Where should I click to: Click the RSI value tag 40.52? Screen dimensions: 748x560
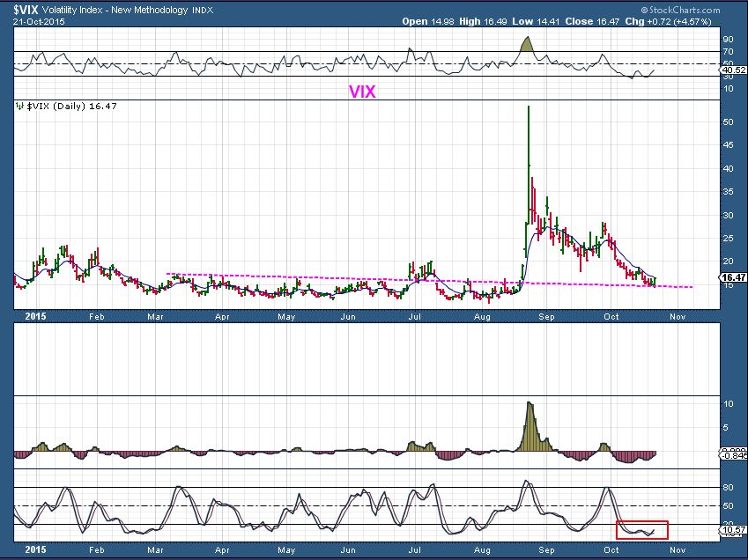pos(734,70)
